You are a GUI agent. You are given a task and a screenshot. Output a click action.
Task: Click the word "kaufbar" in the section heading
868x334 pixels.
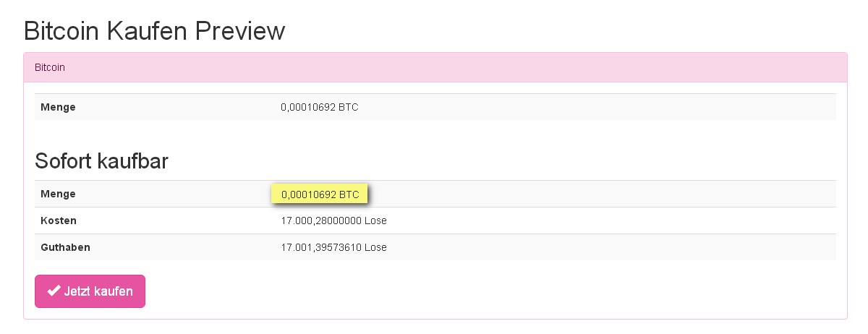pyautogui.click(x=132, y=161)
